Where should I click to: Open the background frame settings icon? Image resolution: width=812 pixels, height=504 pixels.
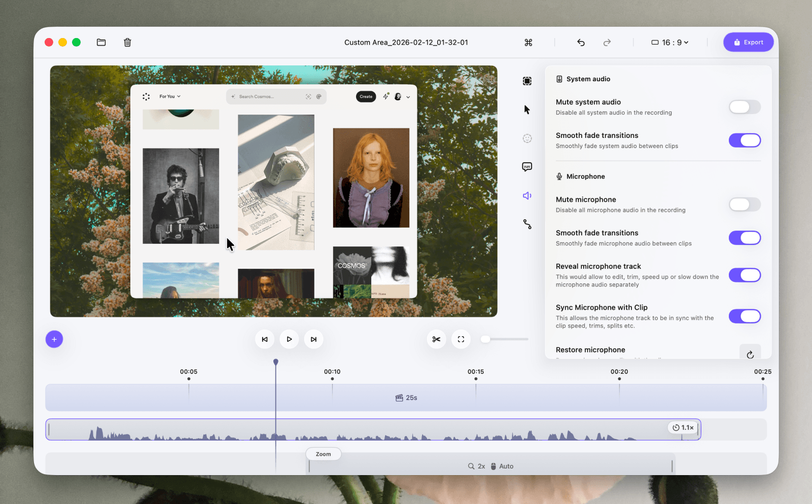pos(527,81)
